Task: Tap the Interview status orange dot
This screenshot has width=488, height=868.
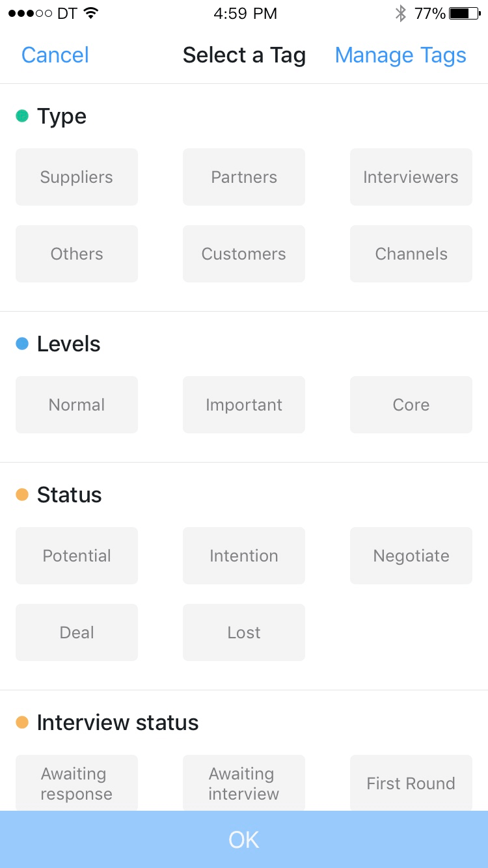Action: pos(22,723)
